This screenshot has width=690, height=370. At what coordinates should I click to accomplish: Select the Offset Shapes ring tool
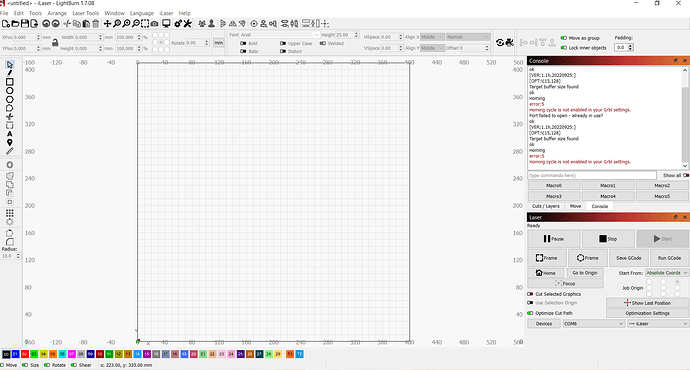10,165
